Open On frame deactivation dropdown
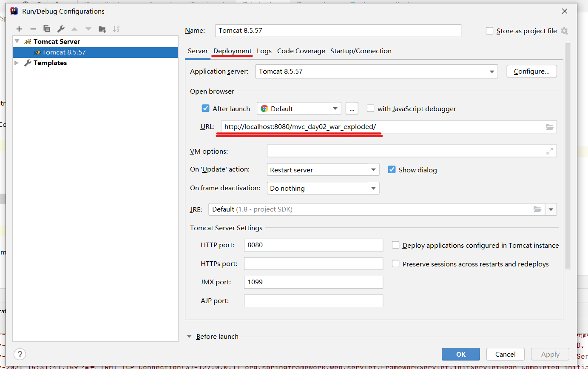 click(323, 188)
